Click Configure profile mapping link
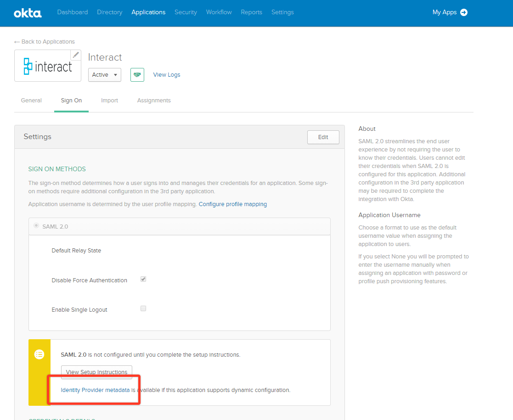Screen dimensions: 513x420 [232, 204]
